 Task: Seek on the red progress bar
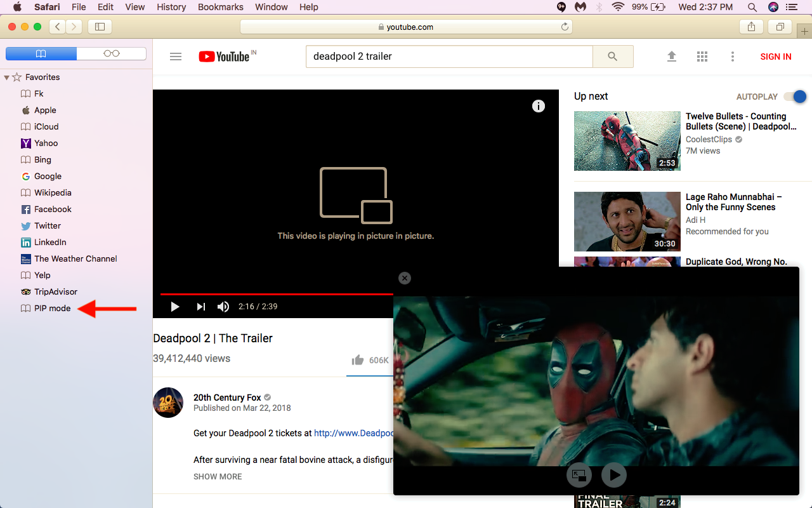pos(277,294)
